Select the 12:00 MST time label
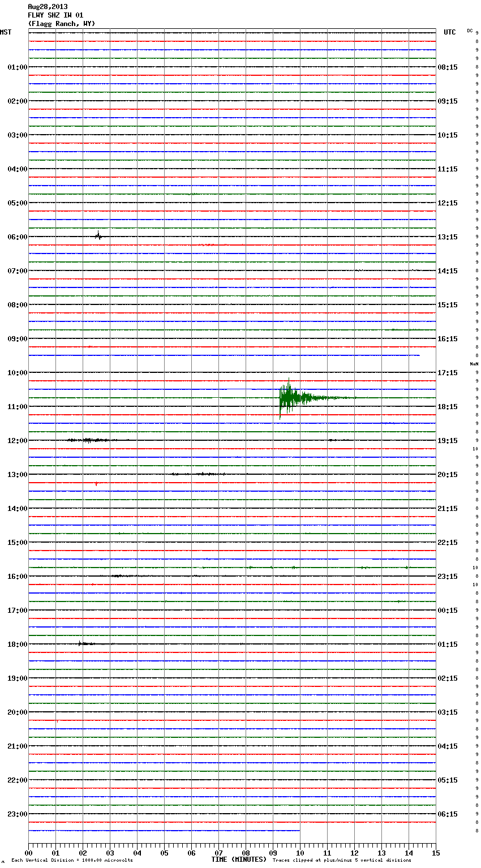The height and width of the screenshot is (868, 481). [17, 441]
